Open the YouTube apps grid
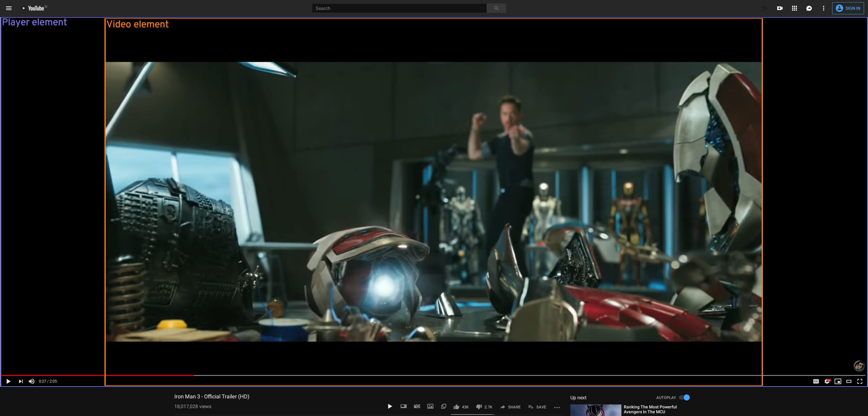This screenshot has height=416, width=868. [x=794, y=8]
